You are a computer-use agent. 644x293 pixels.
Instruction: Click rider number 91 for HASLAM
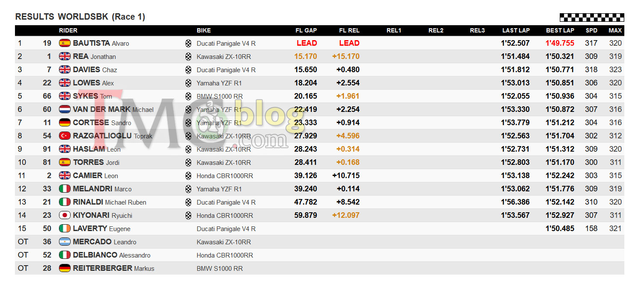47,149
